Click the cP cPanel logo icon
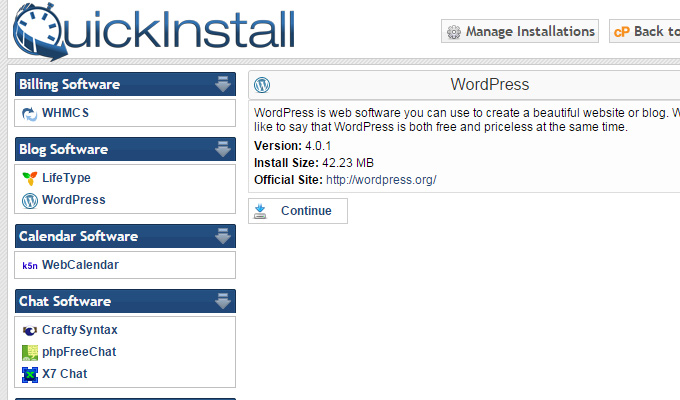Viewport: 680px width, 400px height. [x=621, y=32]
